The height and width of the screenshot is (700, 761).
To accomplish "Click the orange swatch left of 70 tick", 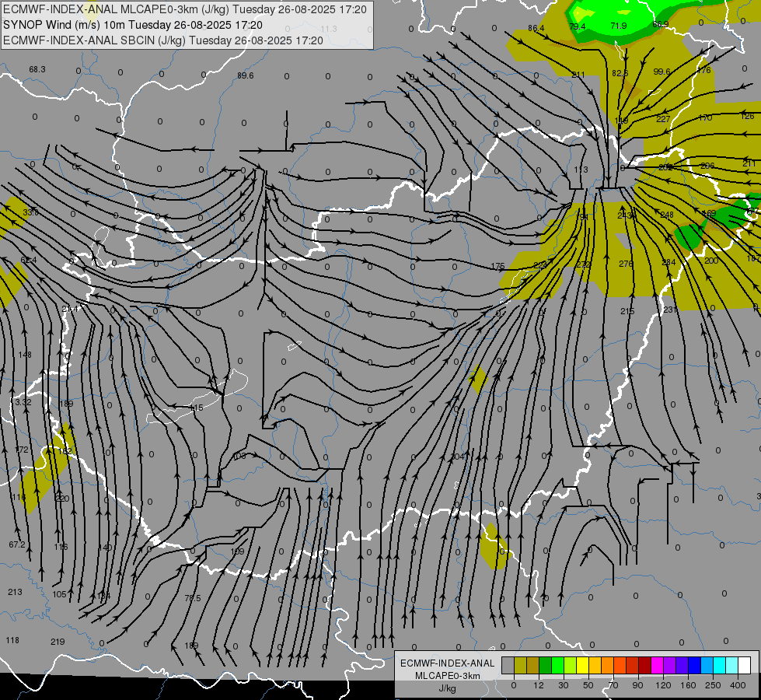I will pyautogui.click(x=608, y=665).
